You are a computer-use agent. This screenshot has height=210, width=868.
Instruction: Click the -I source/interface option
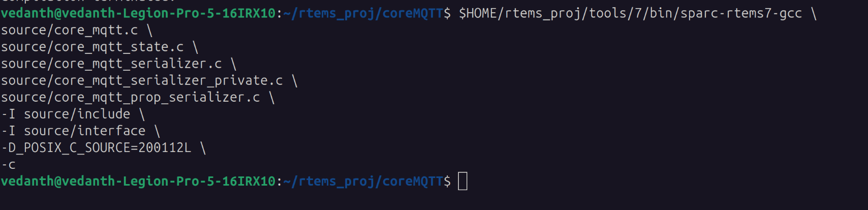coord(73,131)
